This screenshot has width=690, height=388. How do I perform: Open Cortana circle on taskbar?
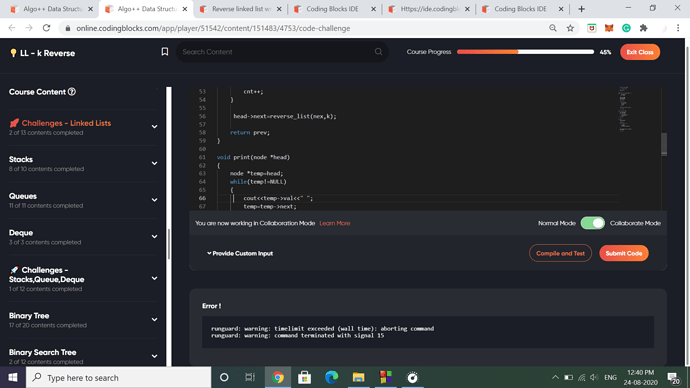point(224,377)
